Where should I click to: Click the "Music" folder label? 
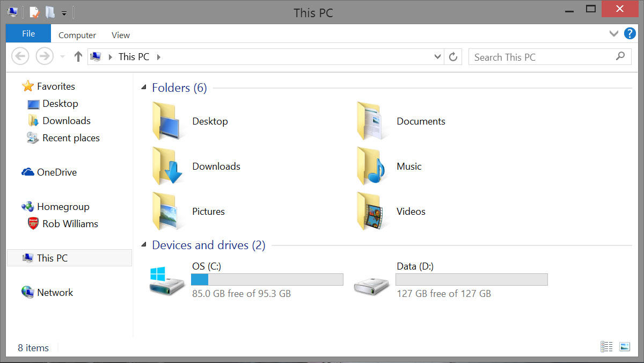(409, 166)
